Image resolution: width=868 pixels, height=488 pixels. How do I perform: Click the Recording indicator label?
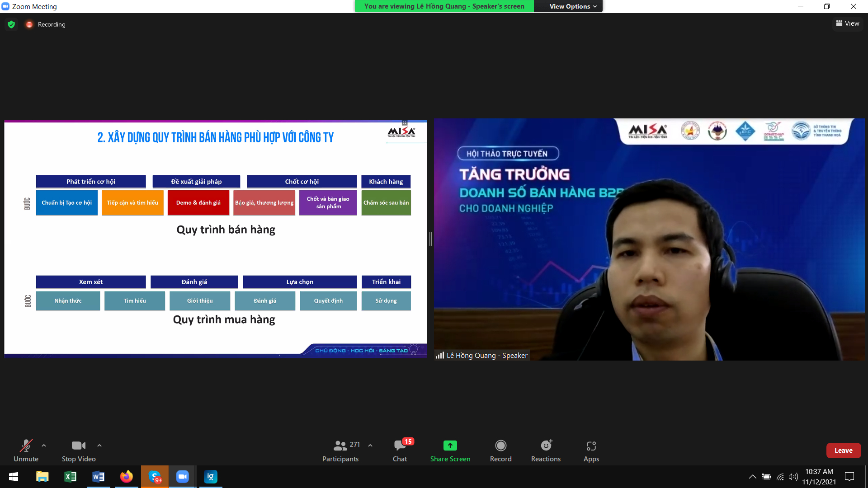tap(51, 24)
